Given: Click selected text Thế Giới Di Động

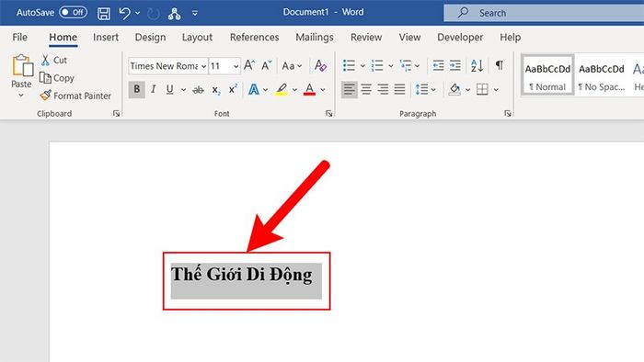Looking at the screenshot, I should pos(241,275).
